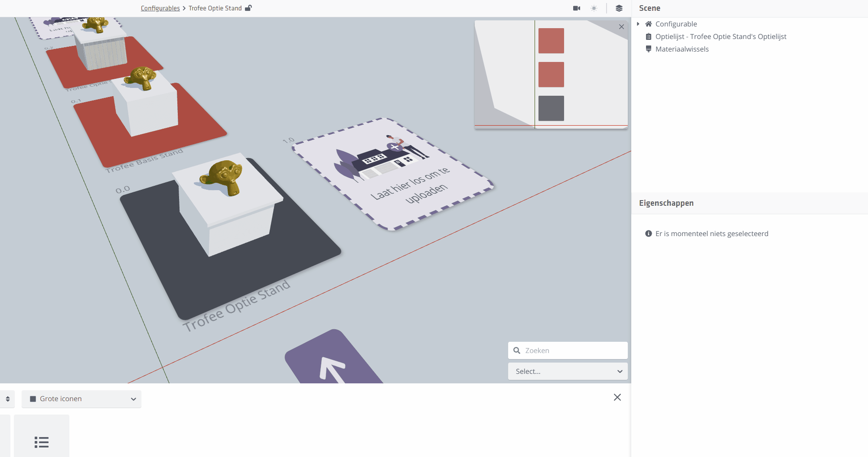This screenshot has height=457, width=868.
Task: Click into the Zoeken search field
Action: (572, 350)
